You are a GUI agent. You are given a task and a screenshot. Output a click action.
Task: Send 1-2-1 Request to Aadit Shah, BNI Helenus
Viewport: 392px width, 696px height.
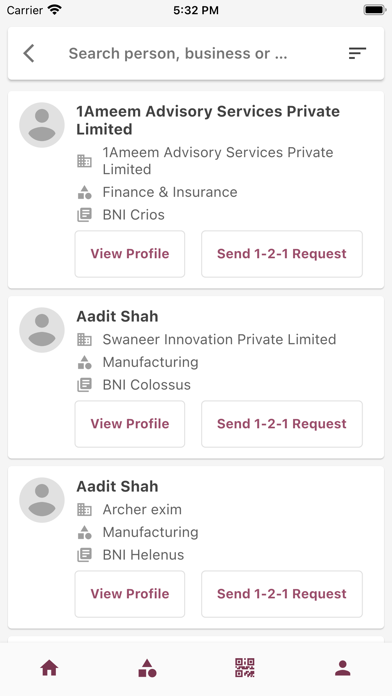[282, 594]
